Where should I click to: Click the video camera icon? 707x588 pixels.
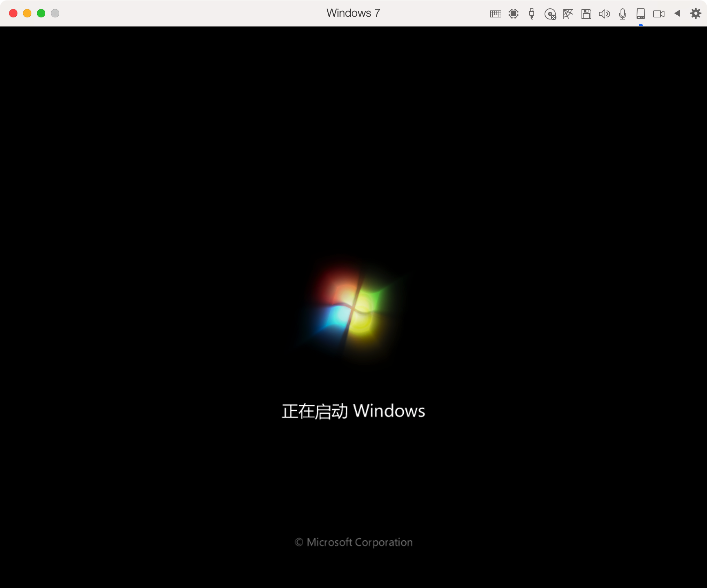[x=659, y=14]
